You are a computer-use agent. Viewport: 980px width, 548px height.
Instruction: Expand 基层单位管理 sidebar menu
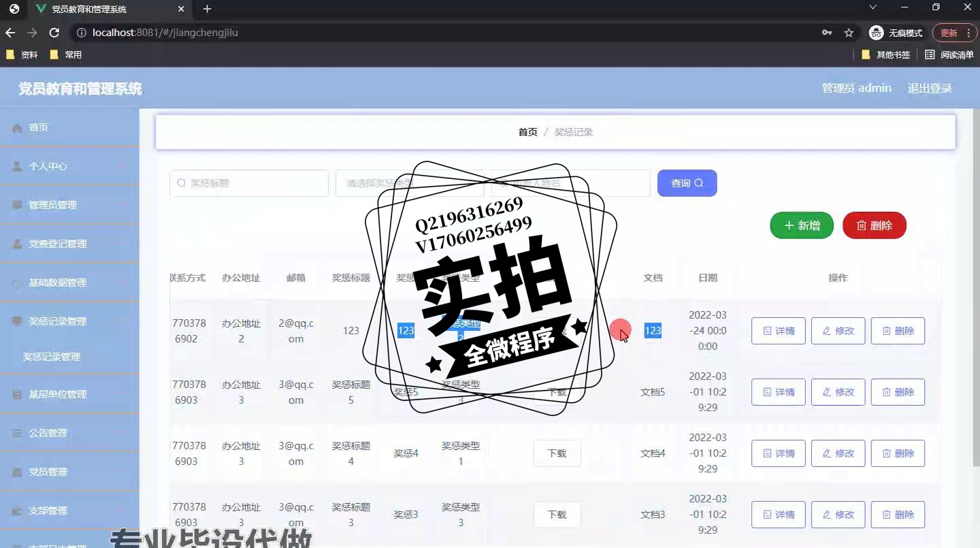(69, 394)
